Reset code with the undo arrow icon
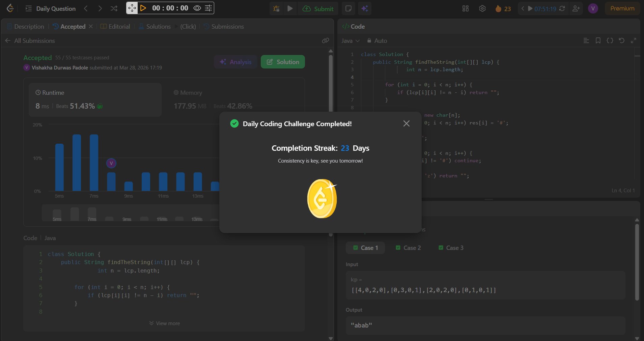This screenshot has width=644, height=341. pos(621,40)
